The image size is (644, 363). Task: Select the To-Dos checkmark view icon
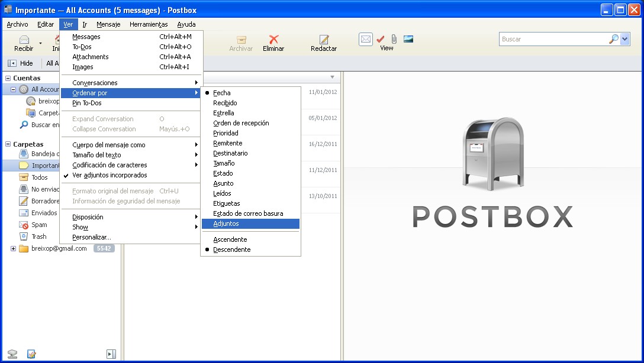pos(381,39)
